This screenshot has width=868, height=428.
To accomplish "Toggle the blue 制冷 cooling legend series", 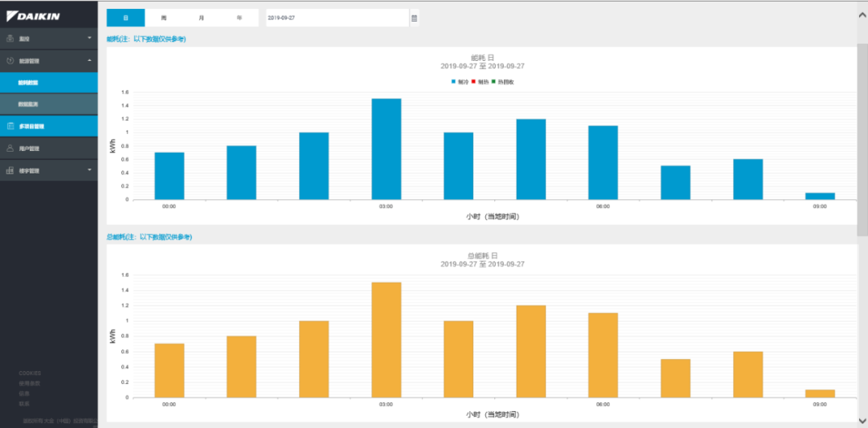I will point(460,82).
